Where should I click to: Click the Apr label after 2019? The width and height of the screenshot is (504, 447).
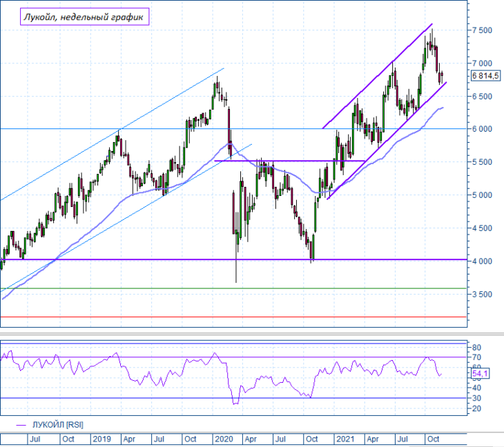(129, 439)
